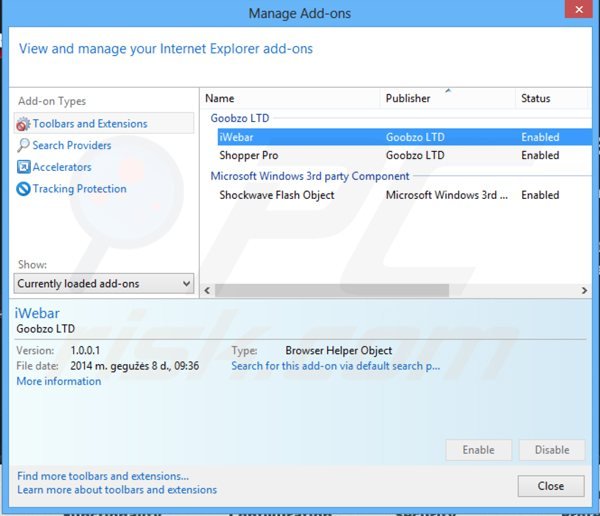Collapse Microsoft Windows 3rd party Component group

[310, 176]
